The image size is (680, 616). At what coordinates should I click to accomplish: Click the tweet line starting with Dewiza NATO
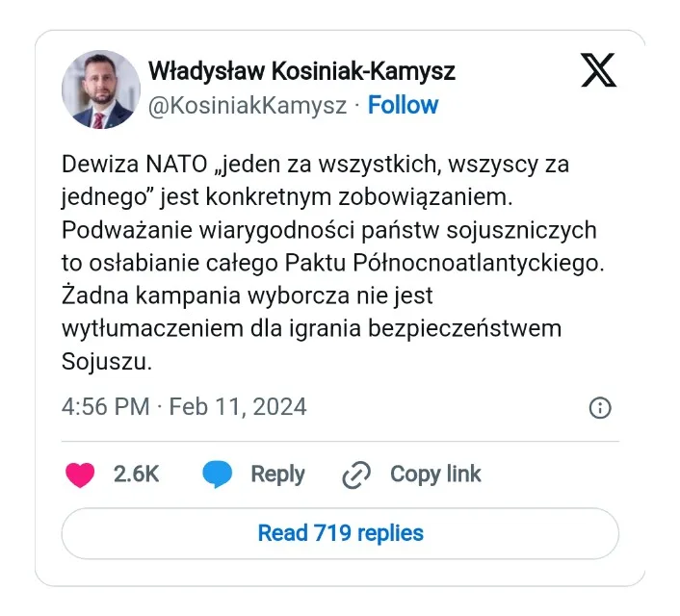(315, 164)
